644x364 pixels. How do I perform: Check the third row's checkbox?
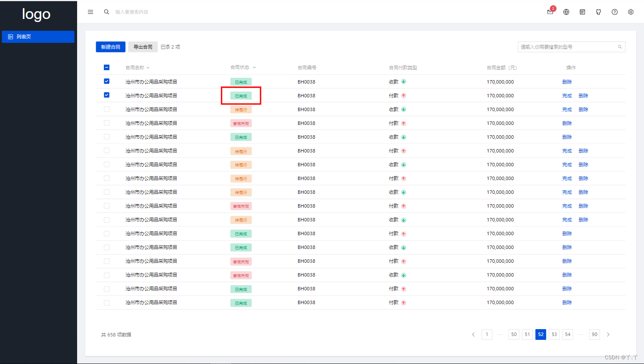pyautogui.click(x=106, y=109)
